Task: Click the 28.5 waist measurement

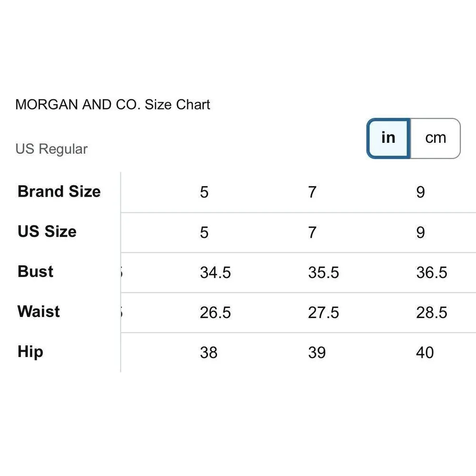Action: coord(431,312)
